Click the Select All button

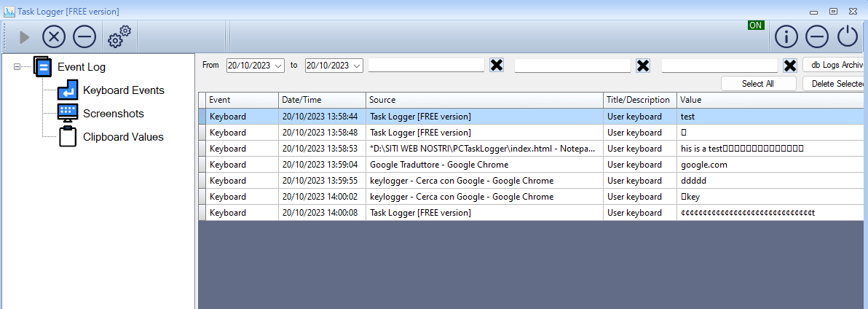coord(758,84)
